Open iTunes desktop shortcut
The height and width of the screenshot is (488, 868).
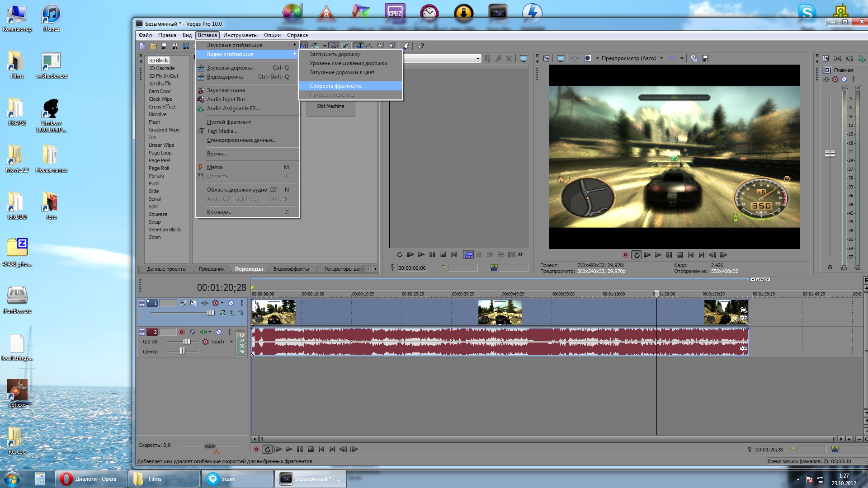[x=51, y=19]
